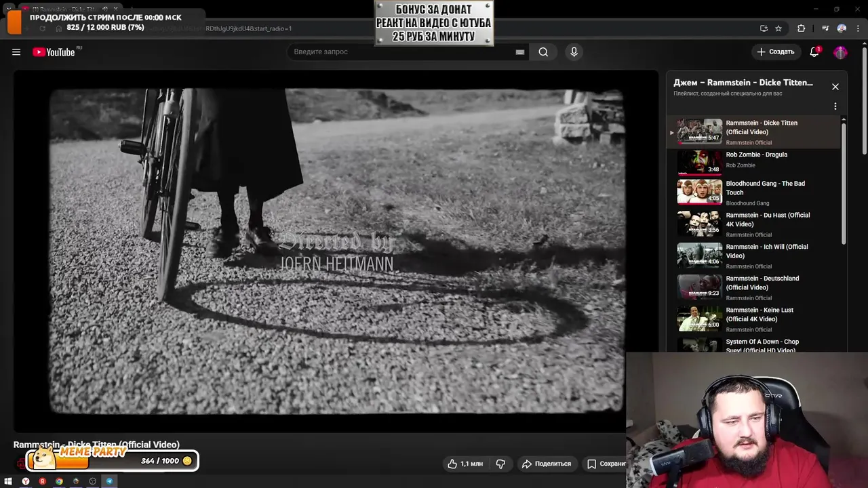The width and height of the screenshot is (868, 488).
Task: Click the video player to pause
Action: point(336,251)
